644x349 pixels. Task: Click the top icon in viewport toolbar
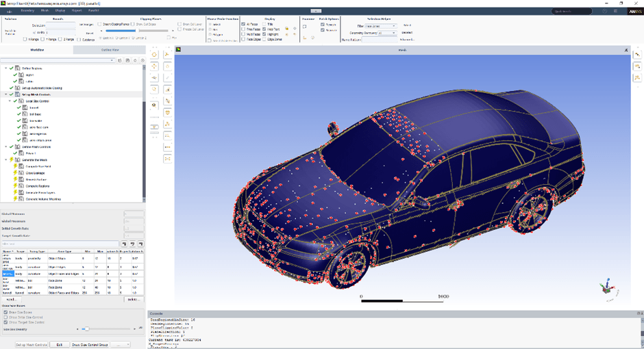pyautogui.click(x=153, y=54)
